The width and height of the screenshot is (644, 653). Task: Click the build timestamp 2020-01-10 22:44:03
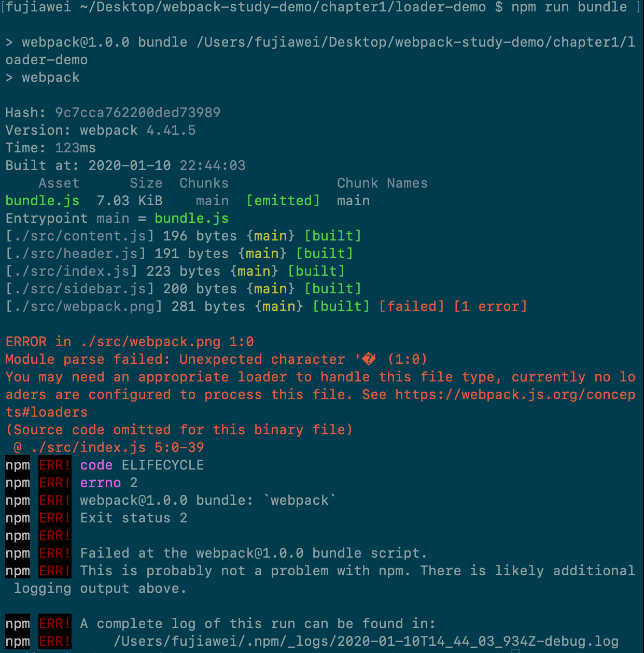click(x=167, y=166)
